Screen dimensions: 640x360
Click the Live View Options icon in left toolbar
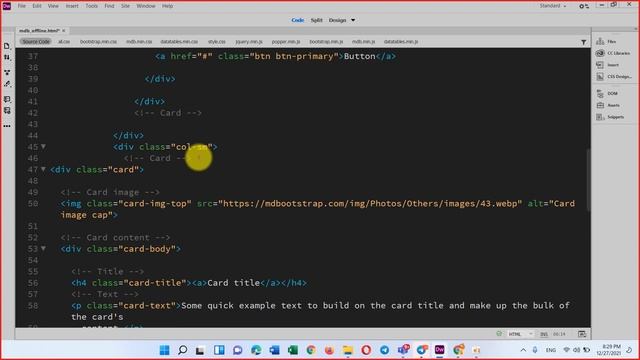tap(7, 72)
